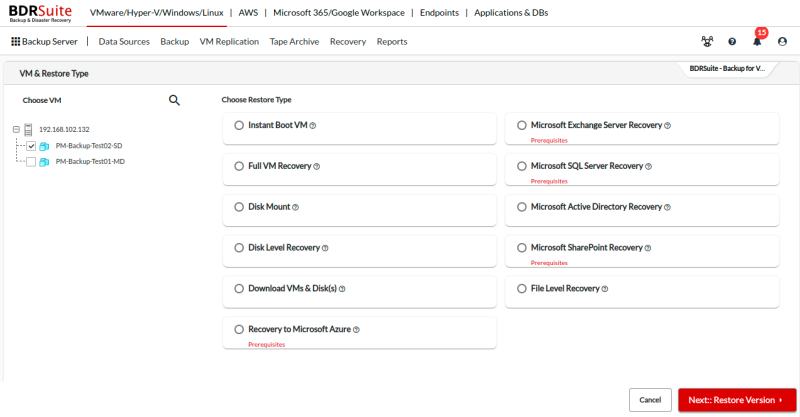
Task: Collapse the 192.168.102.132 host tree node
Action: coord(16,130)
